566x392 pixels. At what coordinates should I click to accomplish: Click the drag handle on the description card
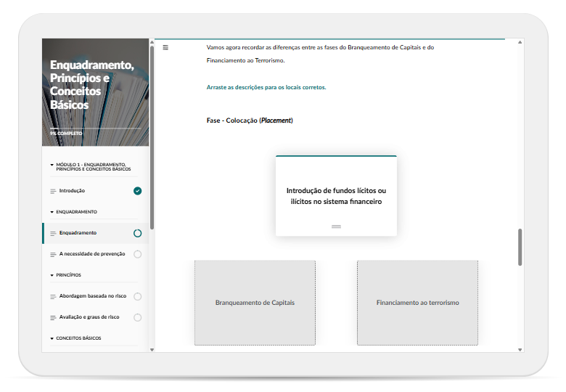click(x=336, y=226)
